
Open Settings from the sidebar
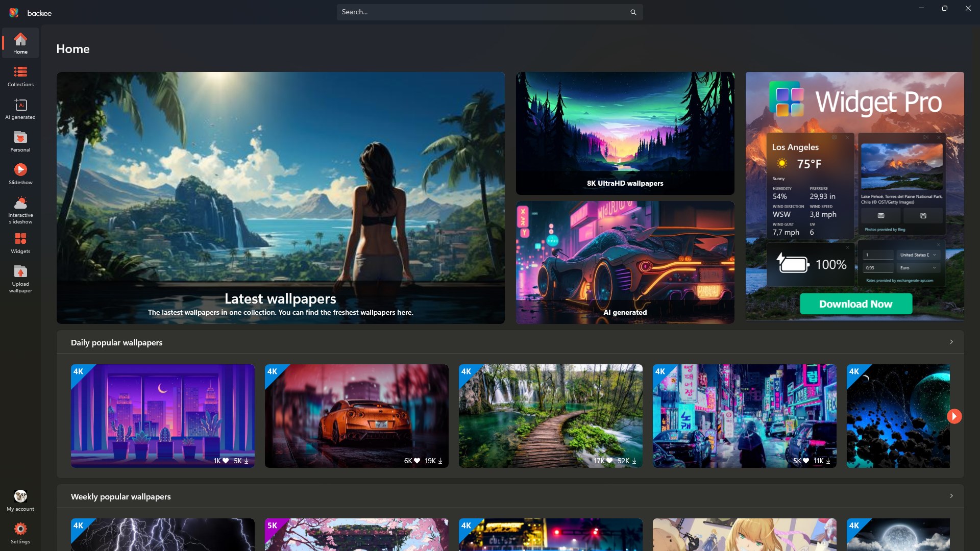point(20,530)
